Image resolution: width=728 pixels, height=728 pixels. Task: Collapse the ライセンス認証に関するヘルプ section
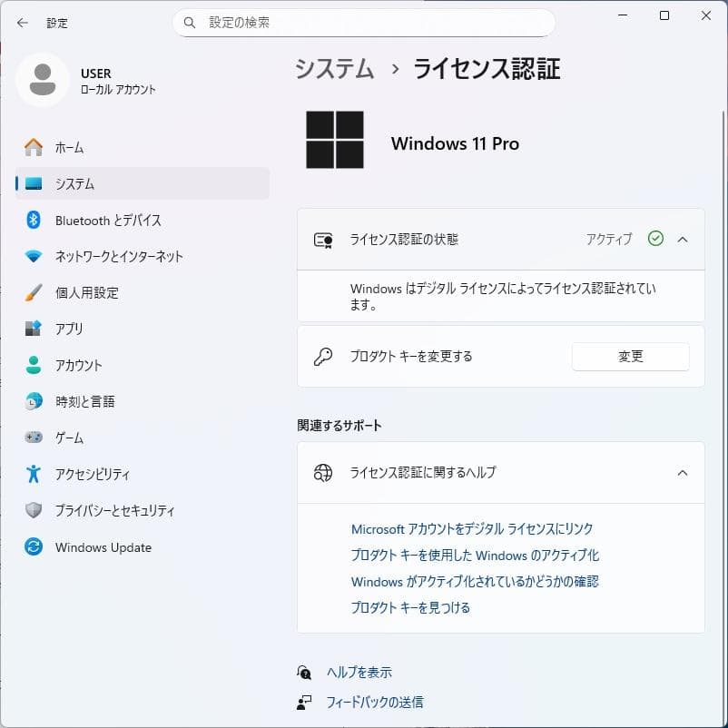pyautogui.click(x=683, y=472)
